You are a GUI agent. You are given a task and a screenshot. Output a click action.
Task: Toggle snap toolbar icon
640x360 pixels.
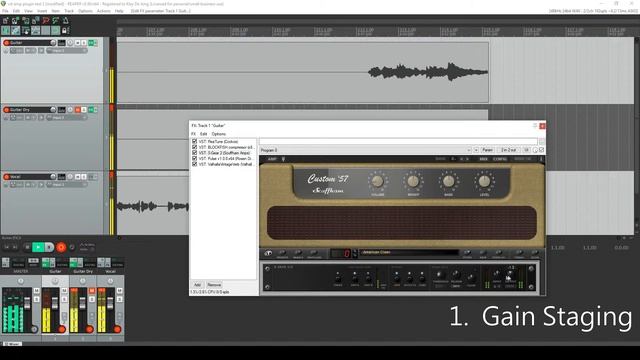pos(56,31)
